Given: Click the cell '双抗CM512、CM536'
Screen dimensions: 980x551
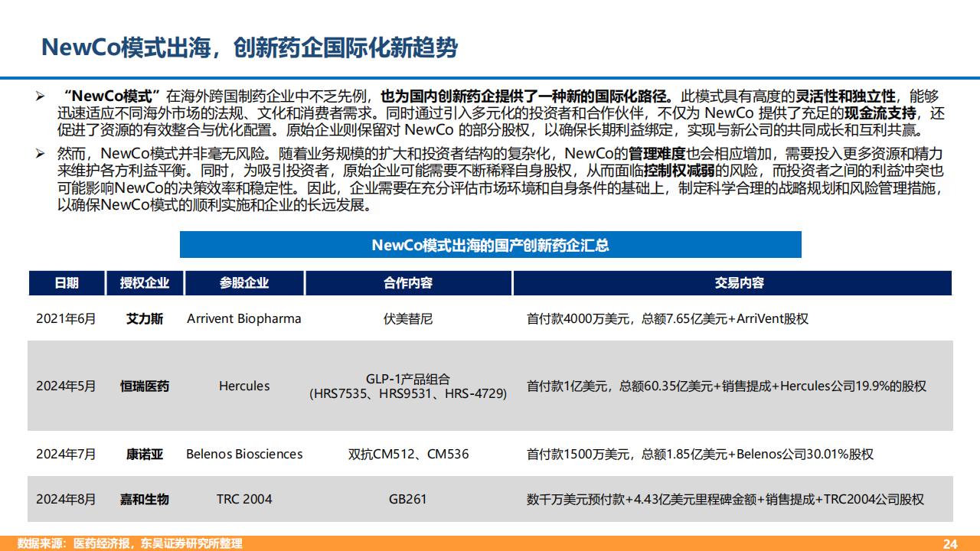Looking at the screenshot, I should (408, 454).
